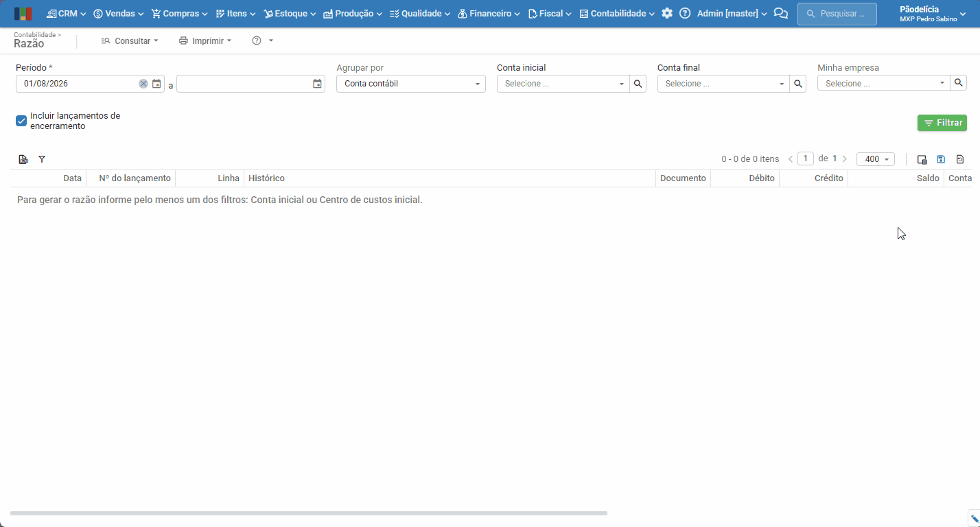Go to next page arrow

[x=844, y=159]
